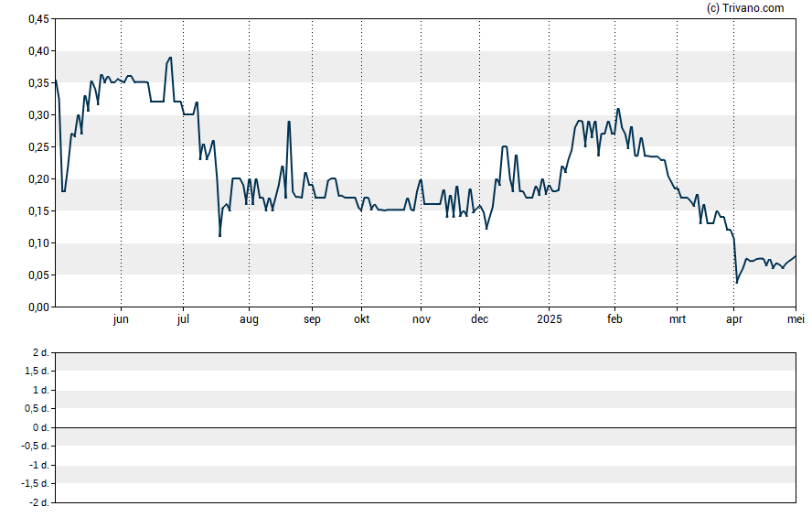The height and width of the screenshot is (517, 812).
Task: Click the '0 d.' volume axis label
Action: (x=41, y=427)
